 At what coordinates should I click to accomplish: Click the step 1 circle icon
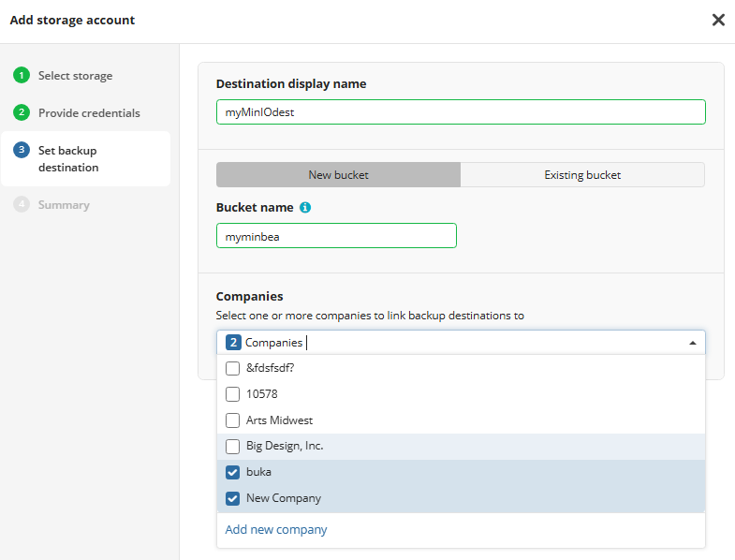point(22,76)
